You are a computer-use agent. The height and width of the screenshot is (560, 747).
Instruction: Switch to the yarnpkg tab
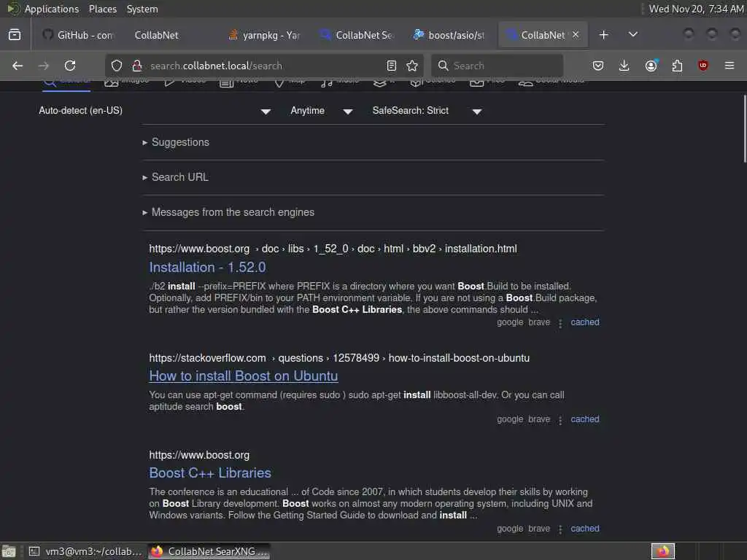[264, 35]
